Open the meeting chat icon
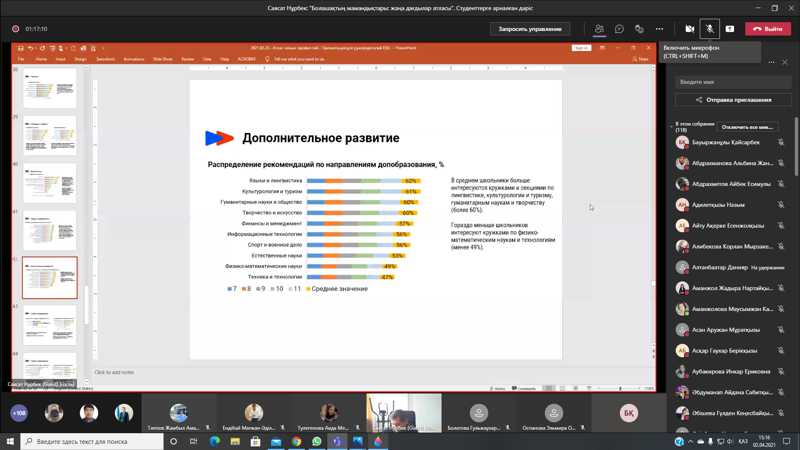 click(619, 29)
